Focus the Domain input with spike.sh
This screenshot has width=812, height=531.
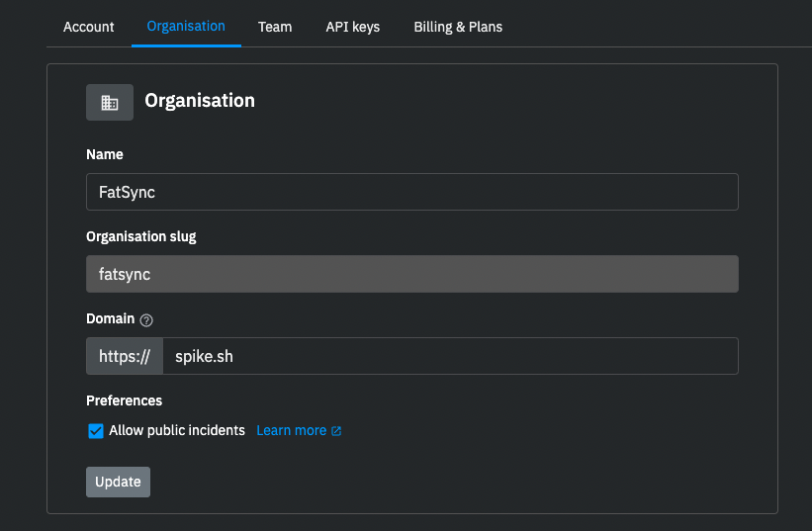[451, 356]
